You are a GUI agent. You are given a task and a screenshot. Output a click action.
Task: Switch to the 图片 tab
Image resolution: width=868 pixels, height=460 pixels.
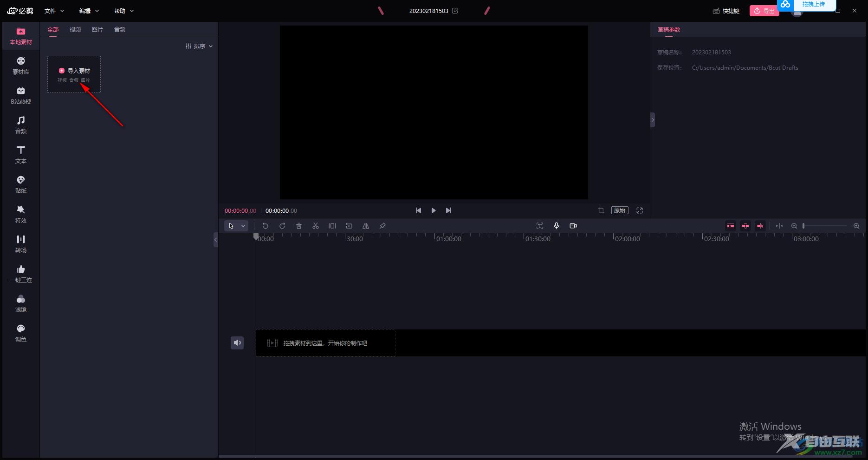(97, 29)
